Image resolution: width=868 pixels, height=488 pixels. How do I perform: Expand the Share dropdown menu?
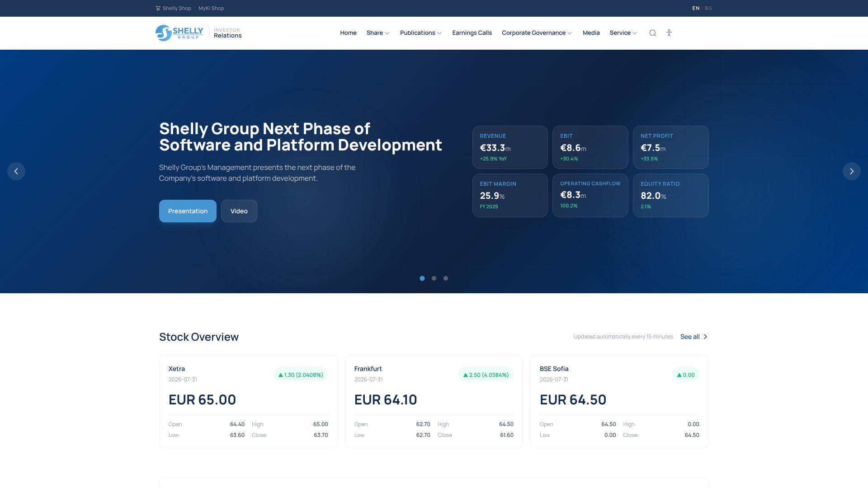tap(378, 33)
